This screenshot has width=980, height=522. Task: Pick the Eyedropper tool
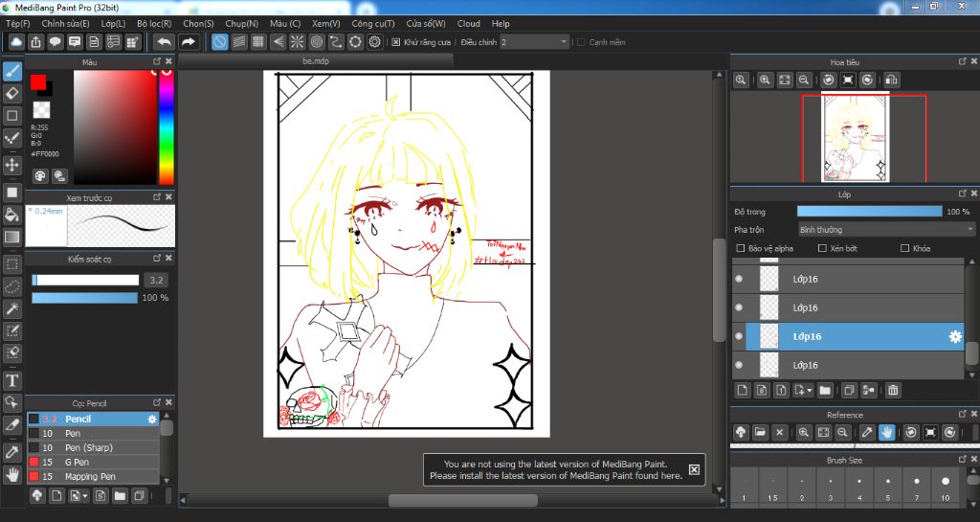[x=11, y=452]
